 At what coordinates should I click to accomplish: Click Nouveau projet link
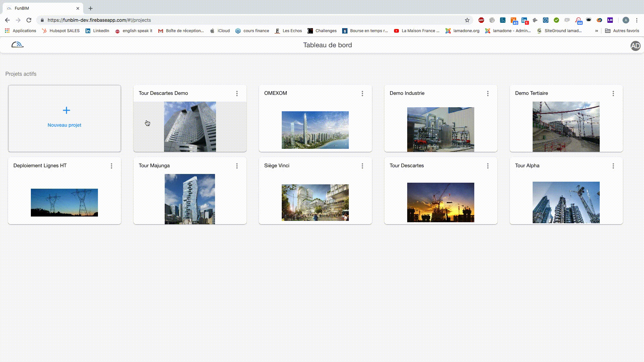(64, 125)
